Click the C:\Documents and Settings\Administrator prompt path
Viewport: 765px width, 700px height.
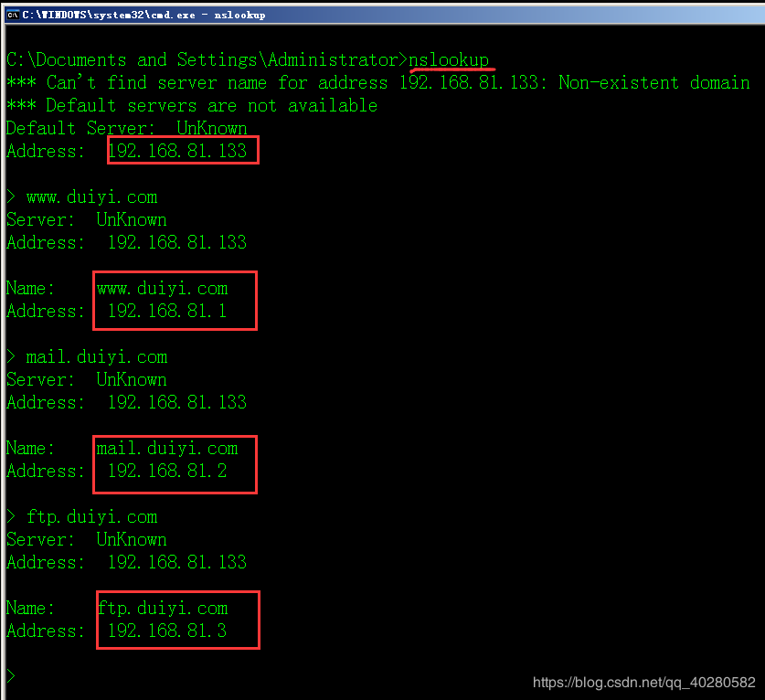(x=202, y=60)
